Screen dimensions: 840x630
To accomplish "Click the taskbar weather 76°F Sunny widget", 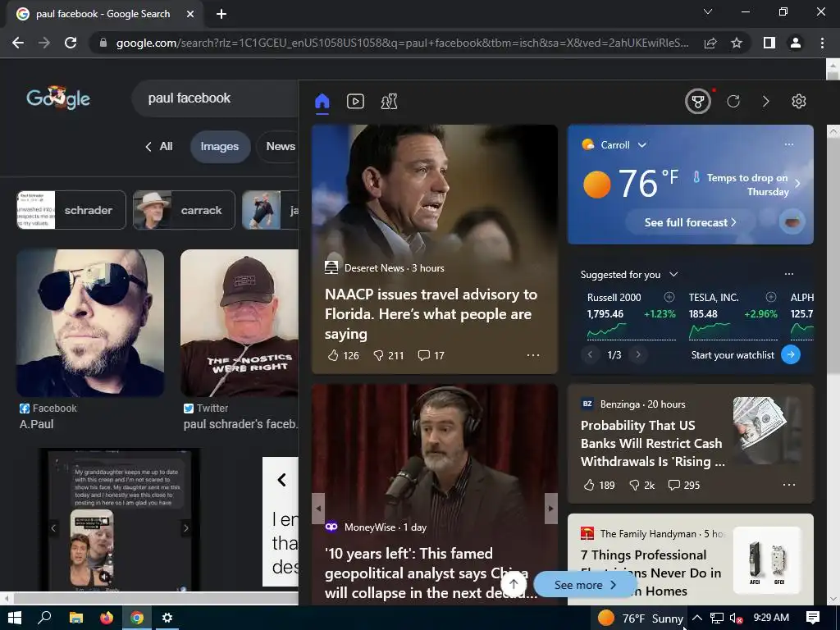I will tap(640, 619).
